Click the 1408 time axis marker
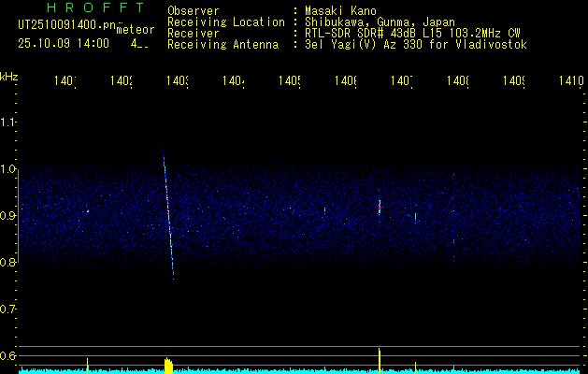The height and width of the screenshot is (374, 588). 456,82
